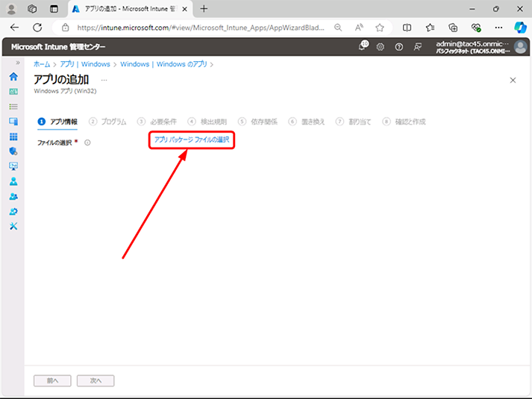532x399 pixels.
Task: Open collections icon in toolbar
Action: point(453,28)
